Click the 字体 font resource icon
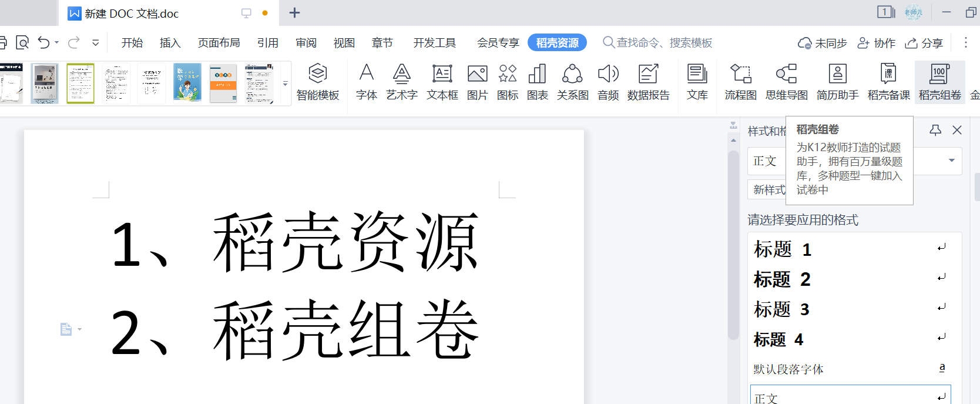The image size is (980, 404). (366, 82)
